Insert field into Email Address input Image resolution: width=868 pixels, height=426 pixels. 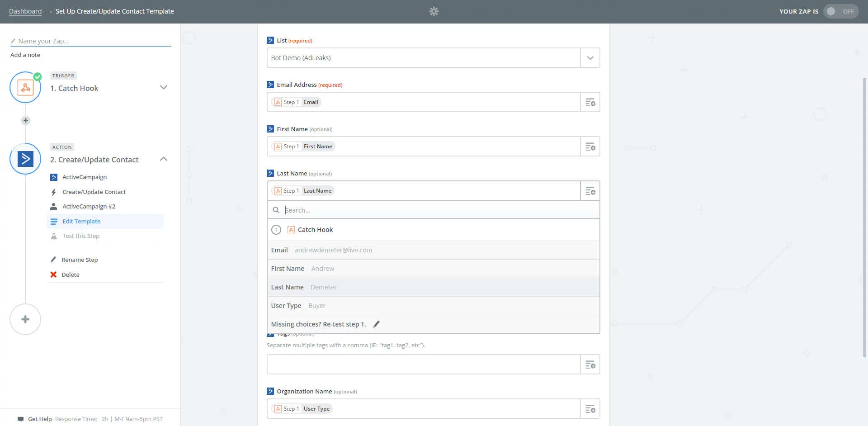coord(590,102)
